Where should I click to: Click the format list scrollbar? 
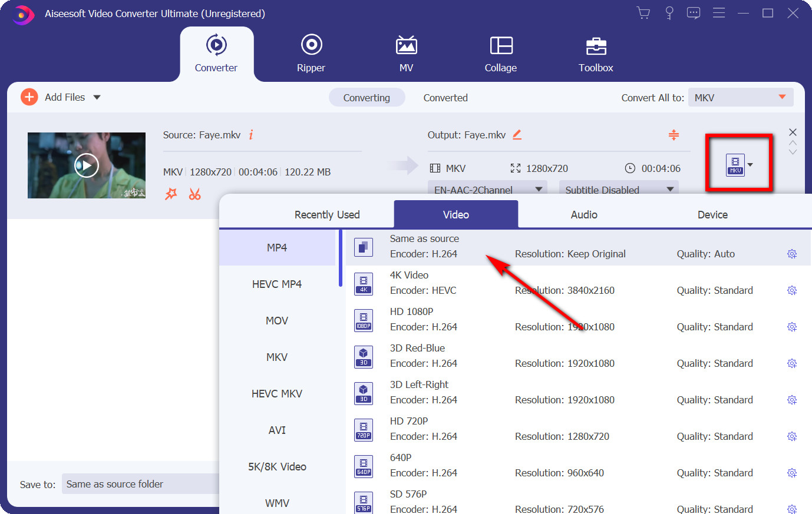pyautogui.click(x=340, y=258)
